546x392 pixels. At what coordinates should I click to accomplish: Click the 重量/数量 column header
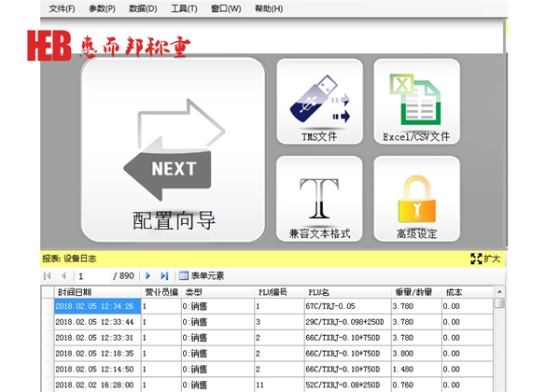coord(416,292)
